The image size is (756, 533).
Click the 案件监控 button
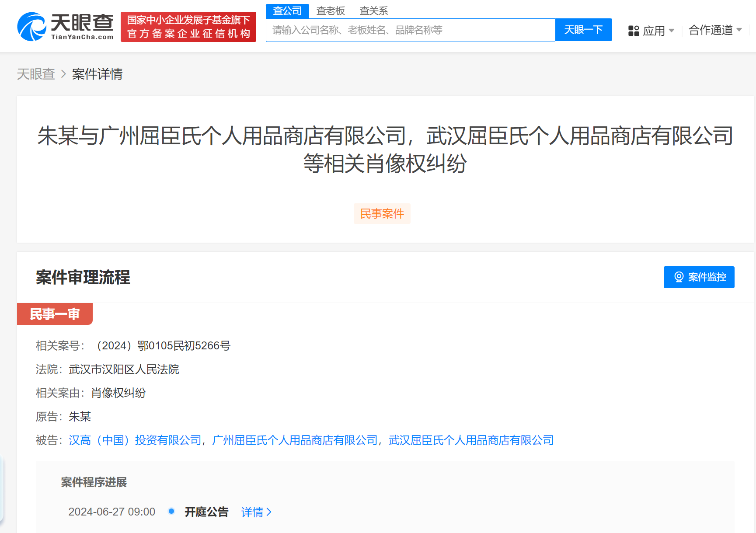tap(699, 277)
